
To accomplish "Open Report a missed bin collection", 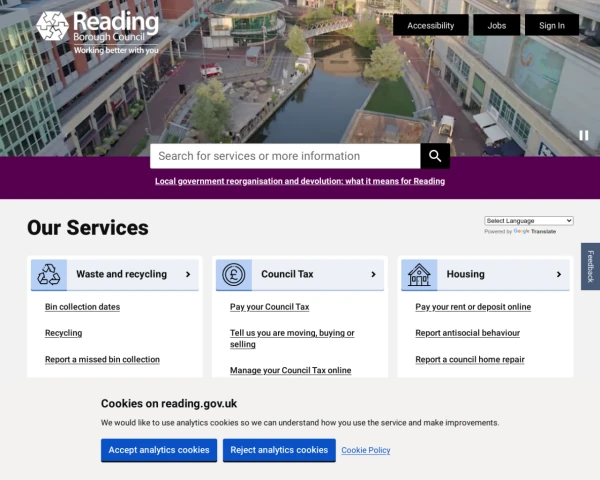I will tap(102, 359).
